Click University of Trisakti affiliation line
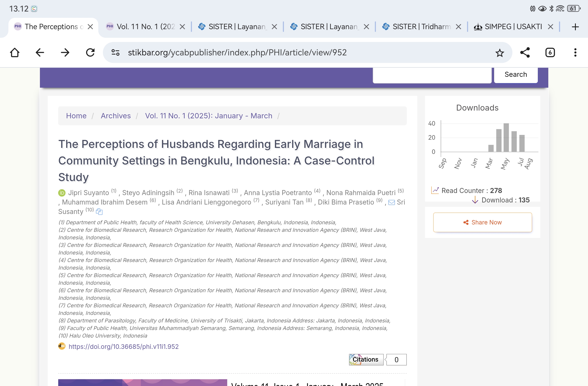 [224, 321]
